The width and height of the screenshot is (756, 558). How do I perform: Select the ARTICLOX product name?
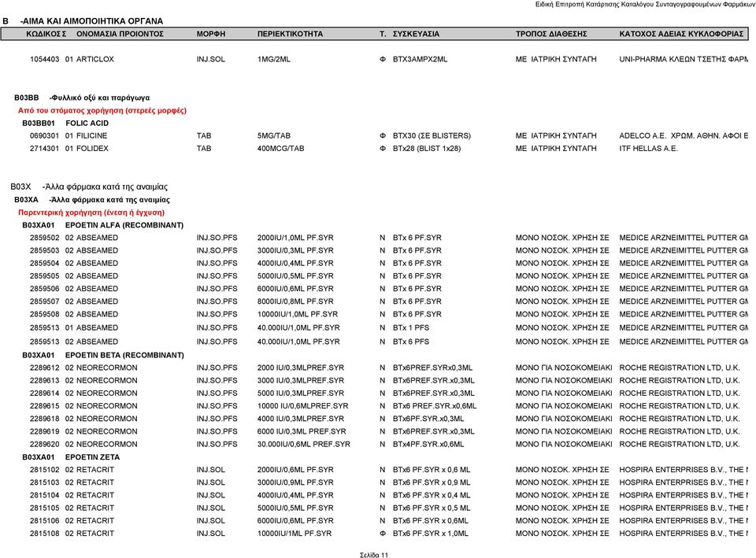(95, 59)
